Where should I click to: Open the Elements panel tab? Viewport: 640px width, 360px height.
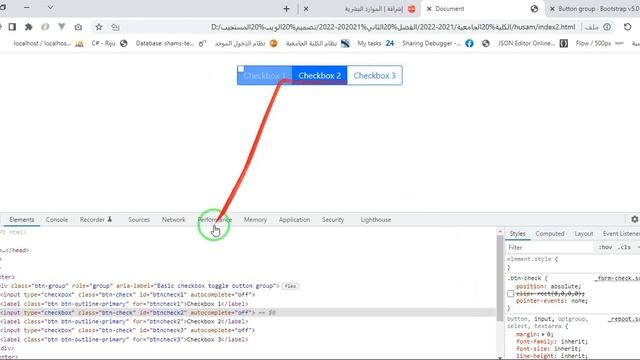22,220
